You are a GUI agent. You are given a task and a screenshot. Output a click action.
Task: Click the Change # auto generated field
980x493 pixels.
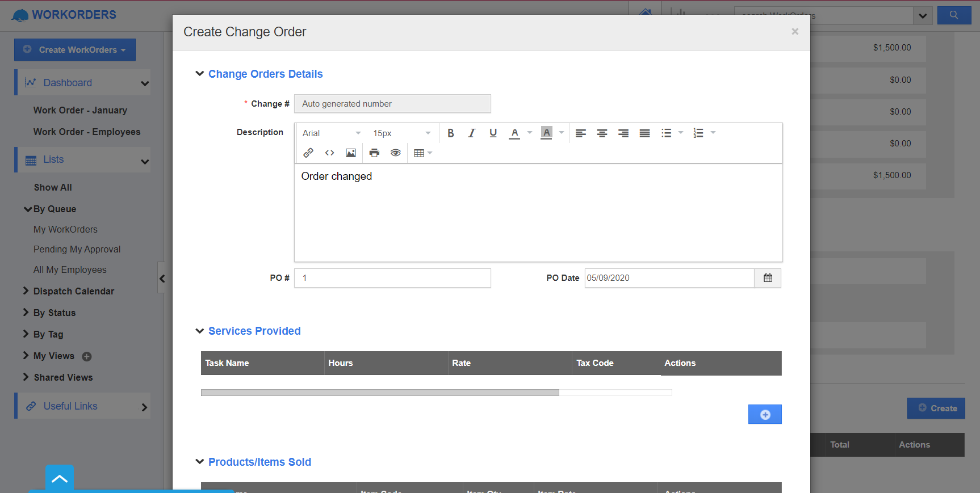[x=392, y=104]
